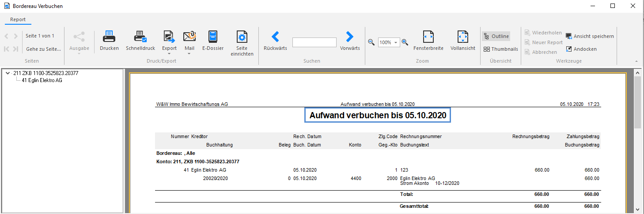Click the Zahlungsbetrag column header
The image size is (644, 214).
coord(583,137)
